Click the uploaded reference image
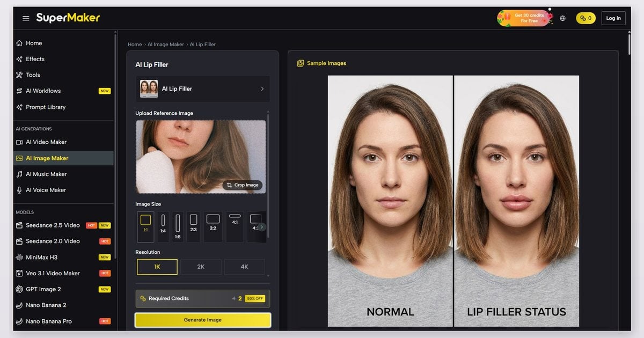 coord(201,157)
